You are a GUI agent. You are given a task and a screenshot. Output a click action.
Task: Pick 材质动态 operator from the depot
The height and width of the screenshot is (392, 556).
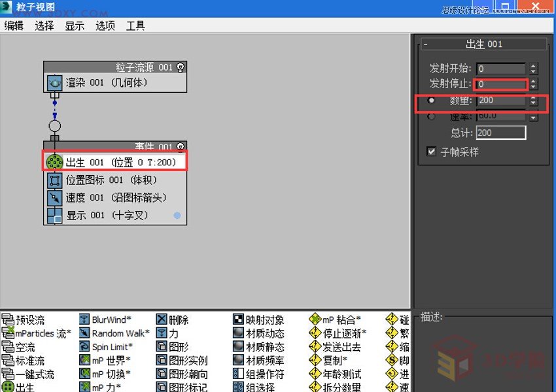point(259,333)
